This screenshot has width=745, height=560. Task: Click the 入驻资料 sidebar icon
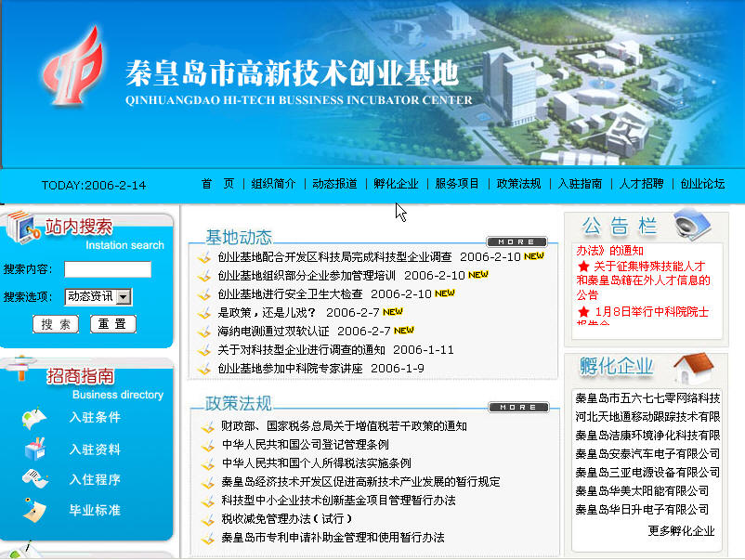coord(34,449)
